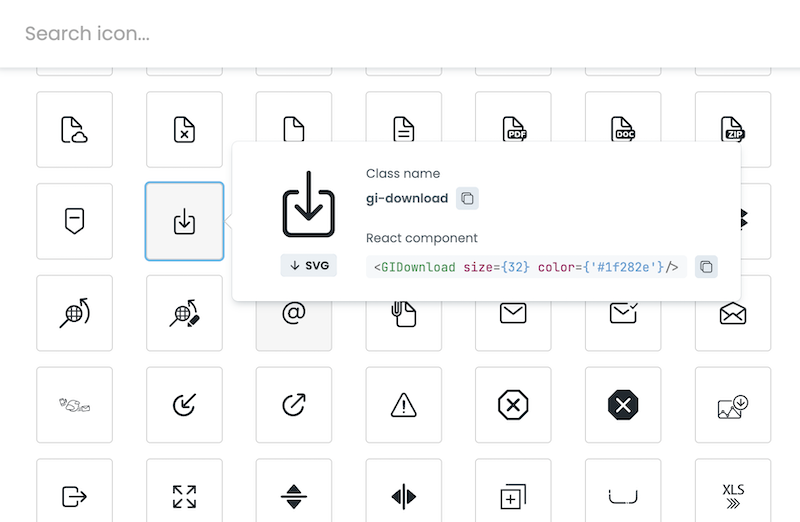Click the GIDownload React component code snippet

pyautogui.click(x=526, y=267)
